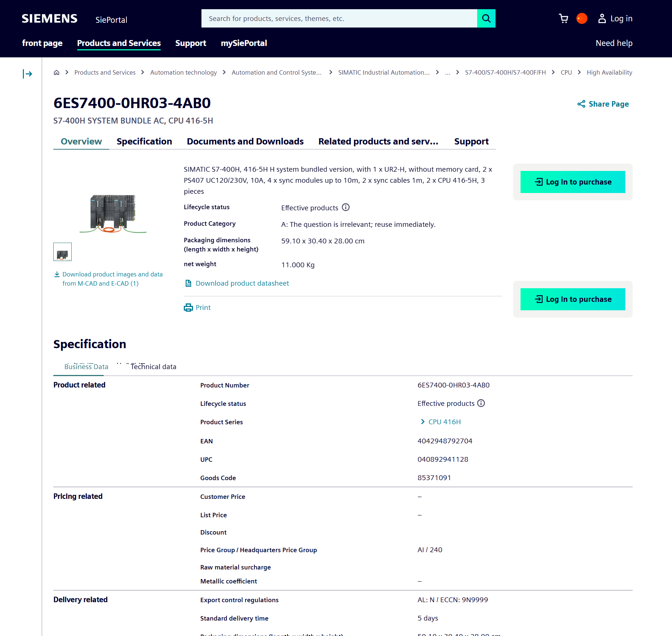The height and width of the screenshot is (636, 672).
Task: Open the Support menu in navigation
Action: coord(190,43)
